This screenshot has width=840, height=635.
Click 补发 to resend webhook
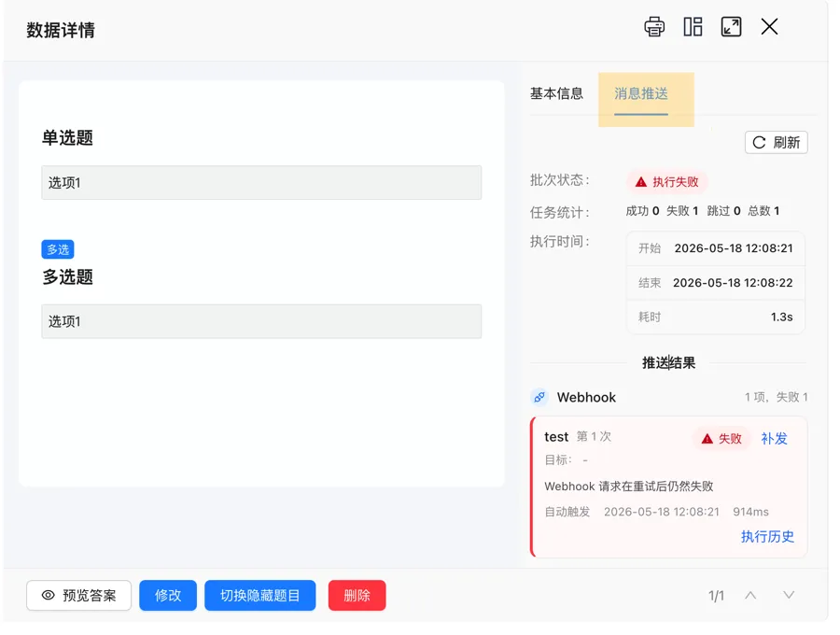(774, 439)
